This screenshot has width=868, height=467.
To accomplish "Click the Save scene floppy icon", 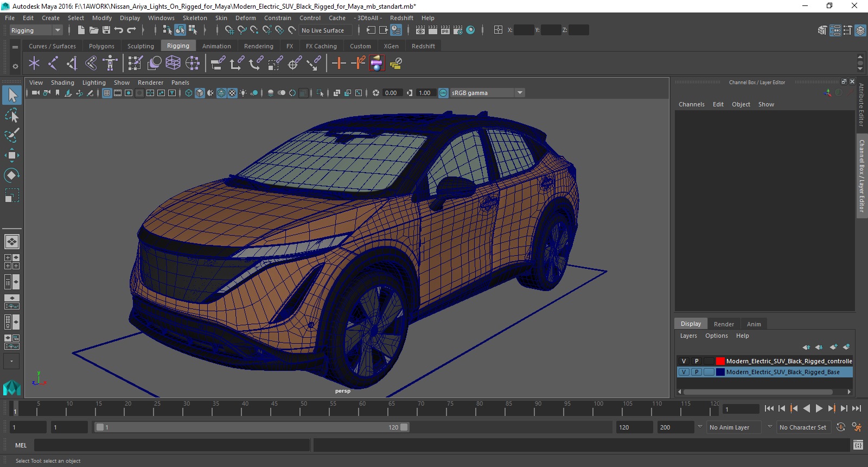I will 106,30.
